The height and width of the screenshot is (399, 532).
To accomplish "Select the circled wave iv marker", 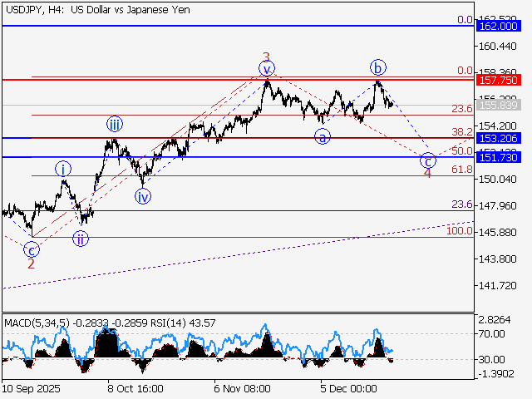I will [x=143, y=197].
